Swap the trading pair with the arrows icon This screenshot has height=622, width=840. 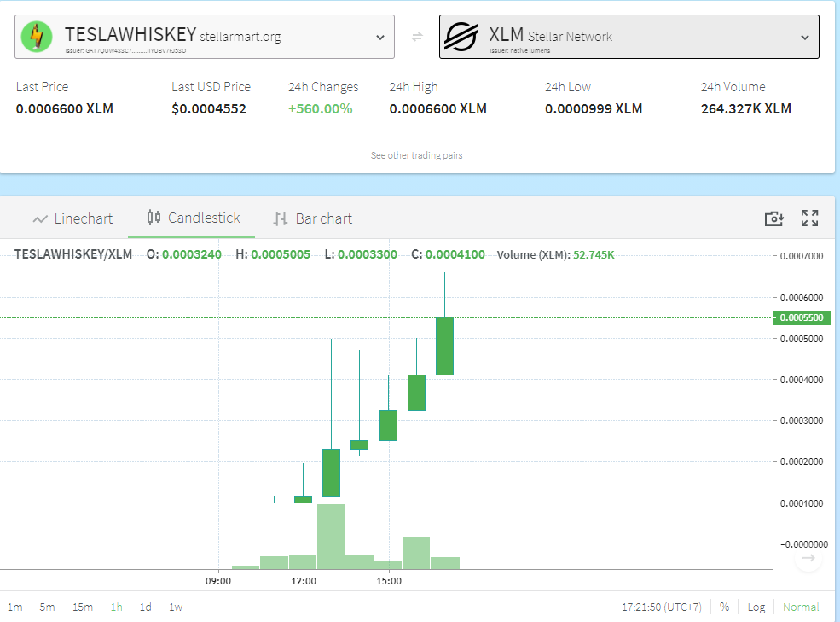click(417, 37)
